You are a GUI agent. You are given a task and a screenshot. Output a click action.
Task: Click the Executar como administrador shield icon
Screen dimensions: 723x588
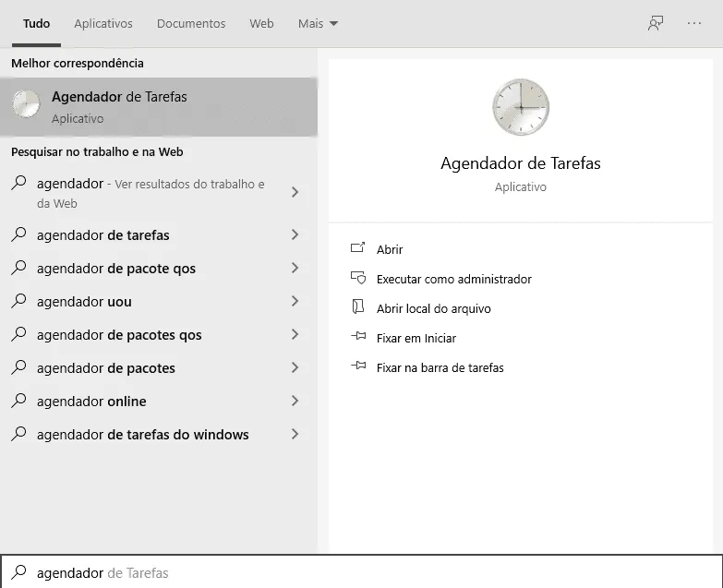358,278
